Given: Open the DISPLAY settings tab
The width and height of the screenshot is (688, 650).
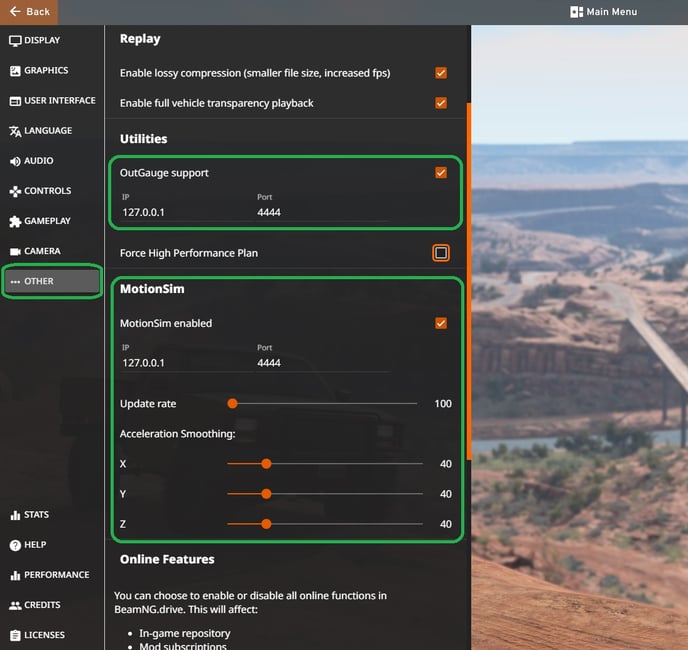Looking at the screenshot, I should pyautogui.click(x=52, y=40).
